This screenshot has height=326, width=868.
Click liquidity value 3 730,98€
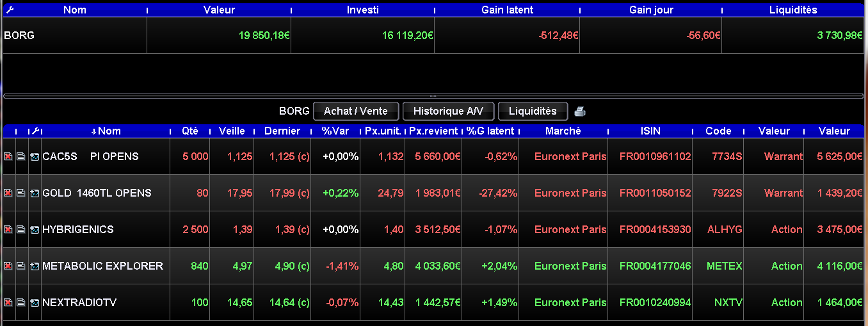click(840, 36)
